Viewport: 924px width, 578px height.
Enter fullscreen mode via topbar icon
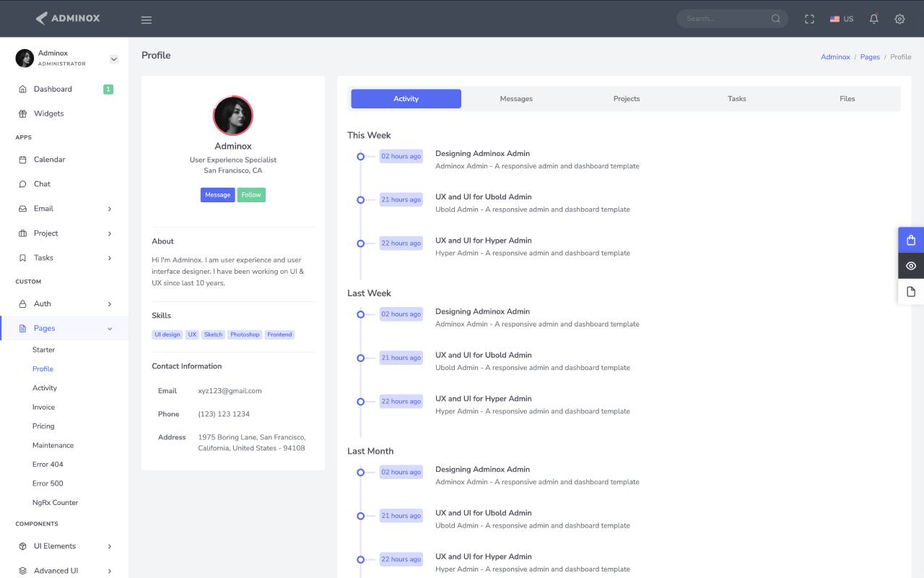point(809,20)
